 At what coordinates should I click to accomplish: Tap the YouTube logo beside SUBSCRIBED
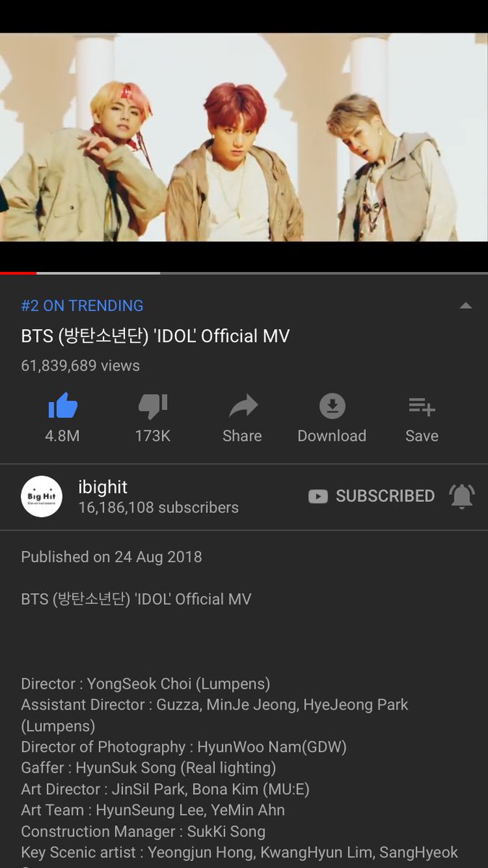pos(318,496)
